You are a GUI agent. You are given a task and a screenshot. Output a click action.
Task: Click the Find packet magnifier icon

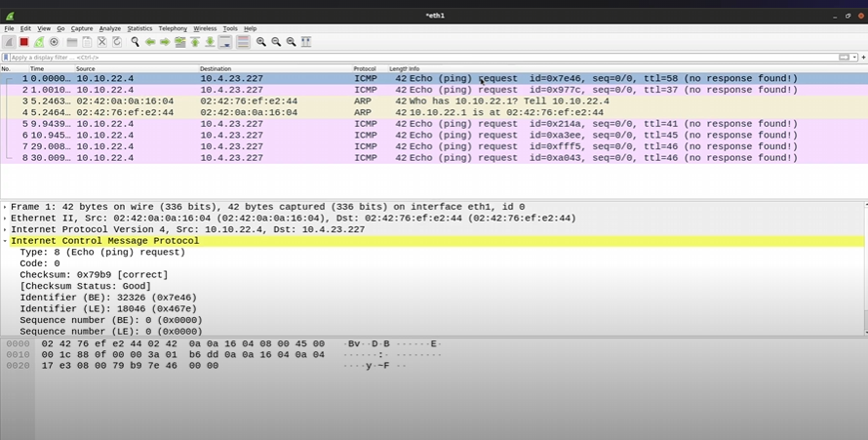(x=136, y=42)
